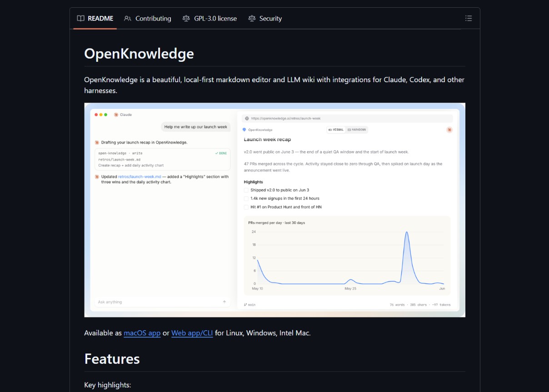Click the people icon beside Contributing
This screenshot has width=549, height=392.
pos(128,19)
